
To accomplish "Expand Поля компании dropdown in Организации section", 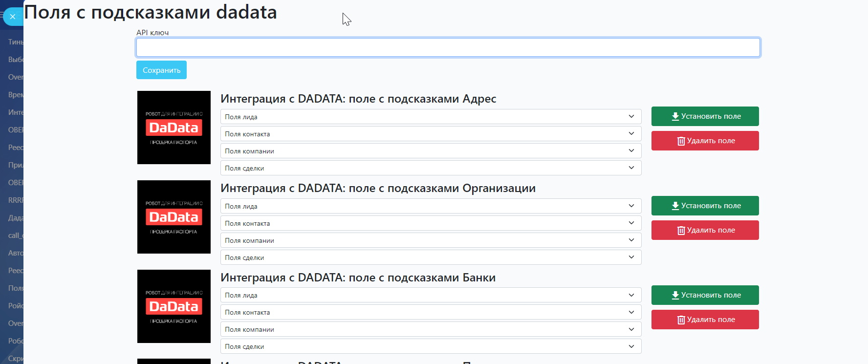I will [430, 240].
